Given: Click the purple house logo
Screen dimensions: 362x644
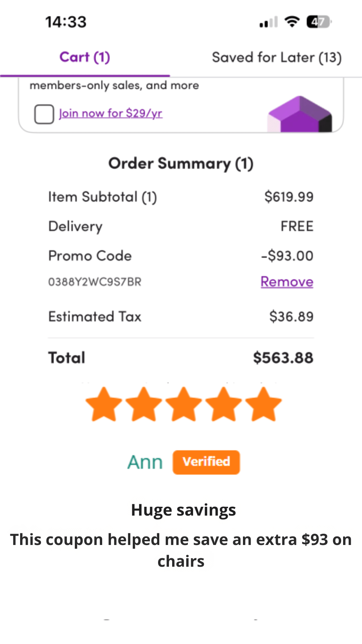Looking at the screenshot, I should [301, 114].
